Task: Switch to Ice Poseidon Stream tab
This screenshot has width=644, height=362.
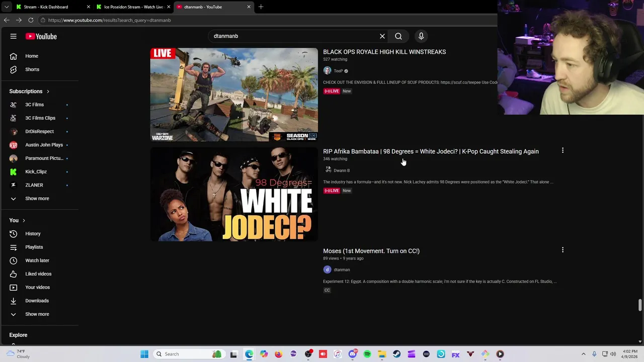Action: [x=133, y=7]
